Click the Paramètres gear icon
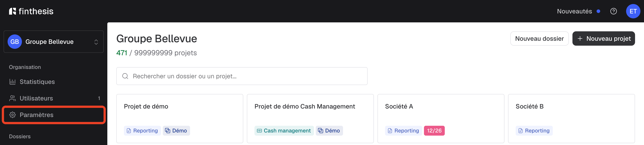The width and height of the screenshot is (644, 145). click(x=12, y=115)
